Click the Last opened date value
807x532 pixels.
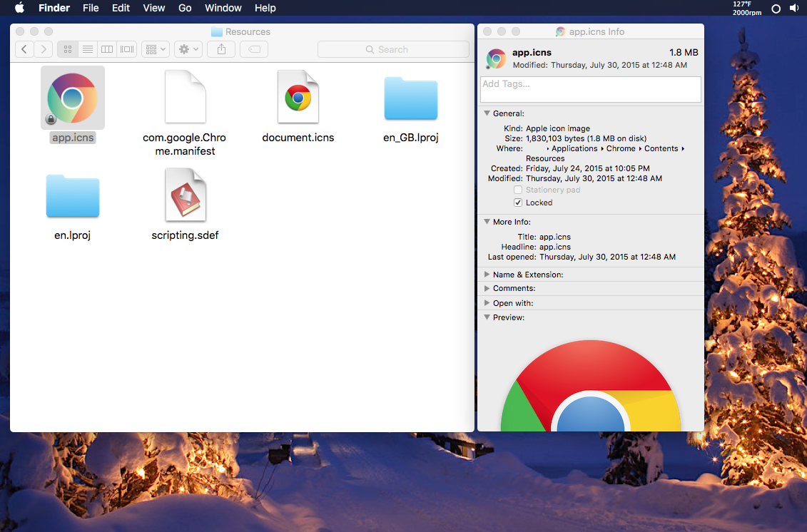607,257
